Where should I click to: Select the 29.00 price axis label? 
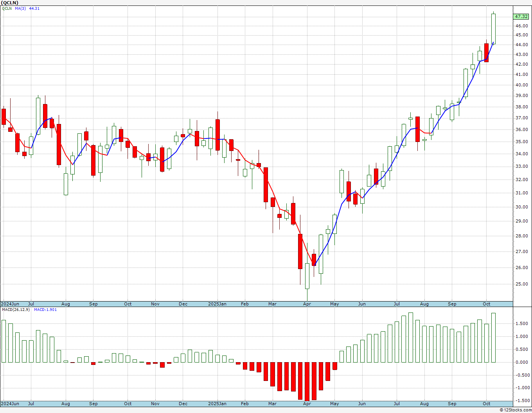[521, 221]
